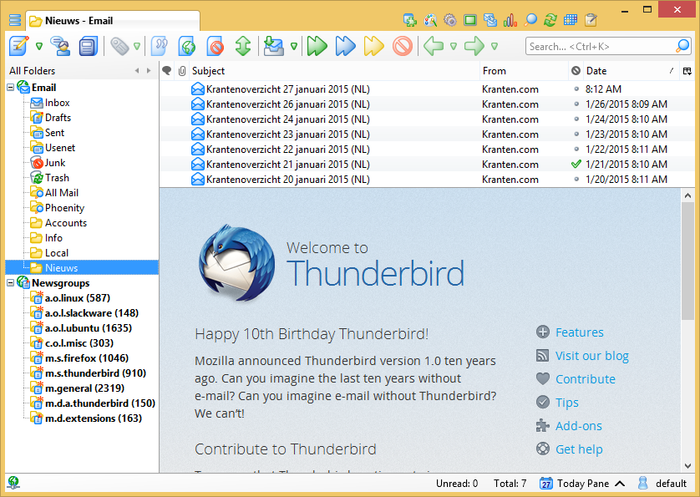This screenshot has width=700, height=497.
Task: Toggle junk status of Krantenoverzicht 27 januari
Action: [x=576, y=89]
